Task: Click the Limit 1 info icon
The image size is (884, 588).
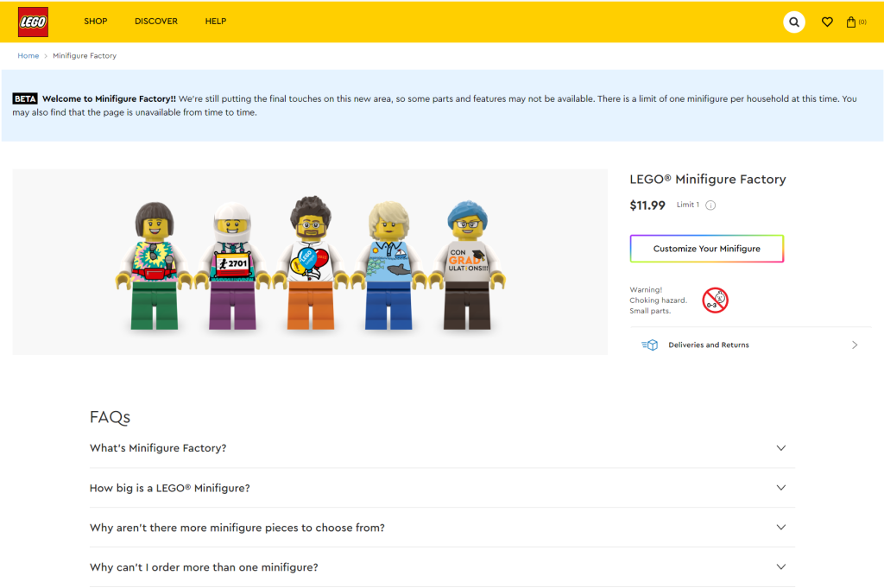Action: point(710,205)
